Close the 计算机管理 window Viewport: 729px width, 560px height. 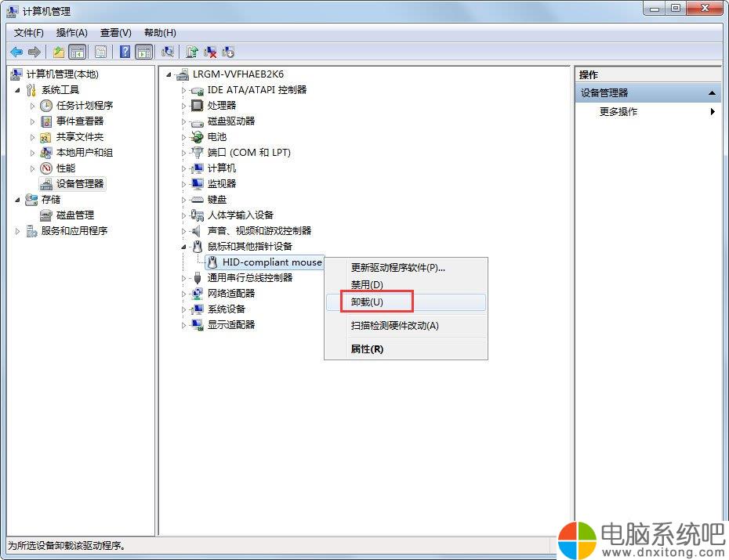[705, 9]
